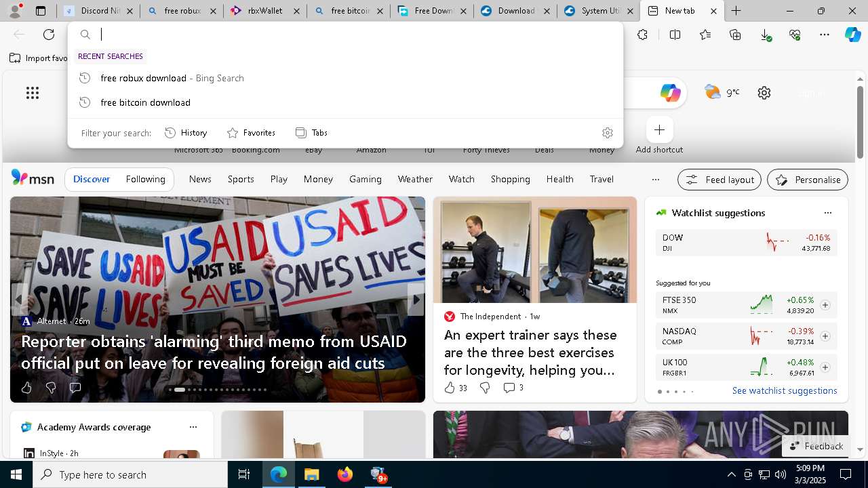The width and height of the screenshot is (868, 488).
Task: Select the Following feed tab
Action: click(x=145, y=180)
